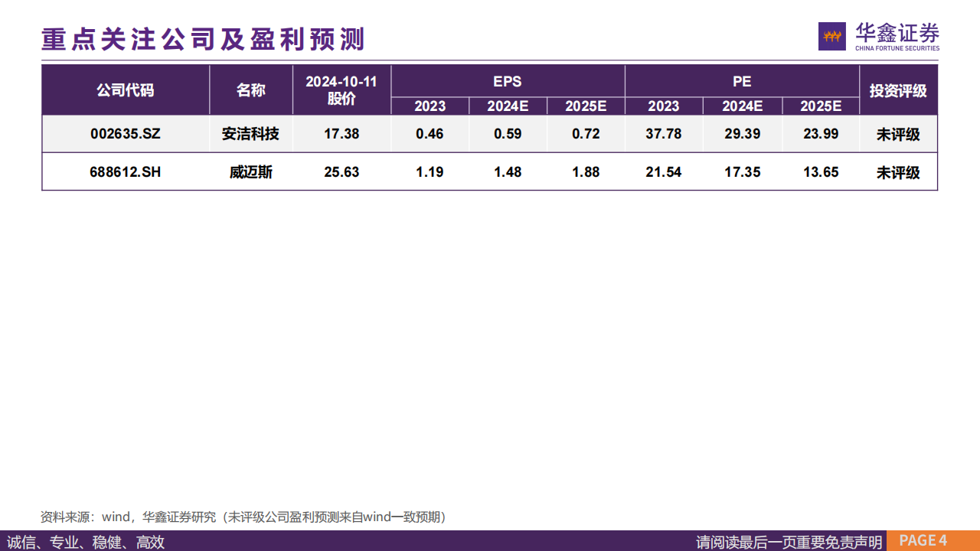Click the 投资评级 column header
Screen dimensions: 980x551
898,90
